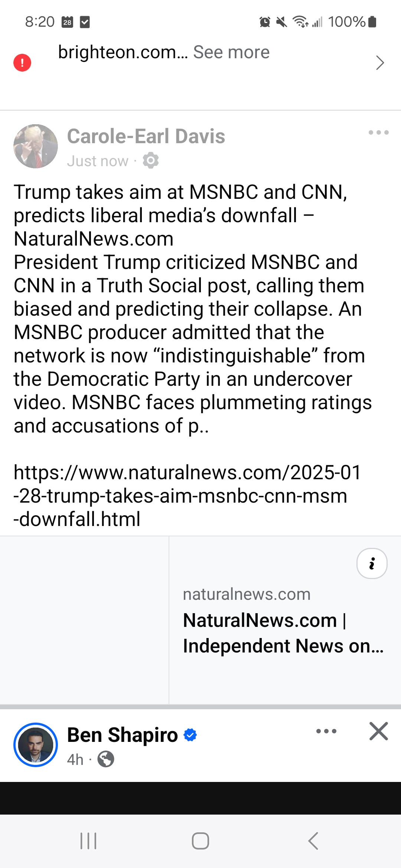
Task: Hide Ben Shapiro's post with X
Action: pos(378,731)
